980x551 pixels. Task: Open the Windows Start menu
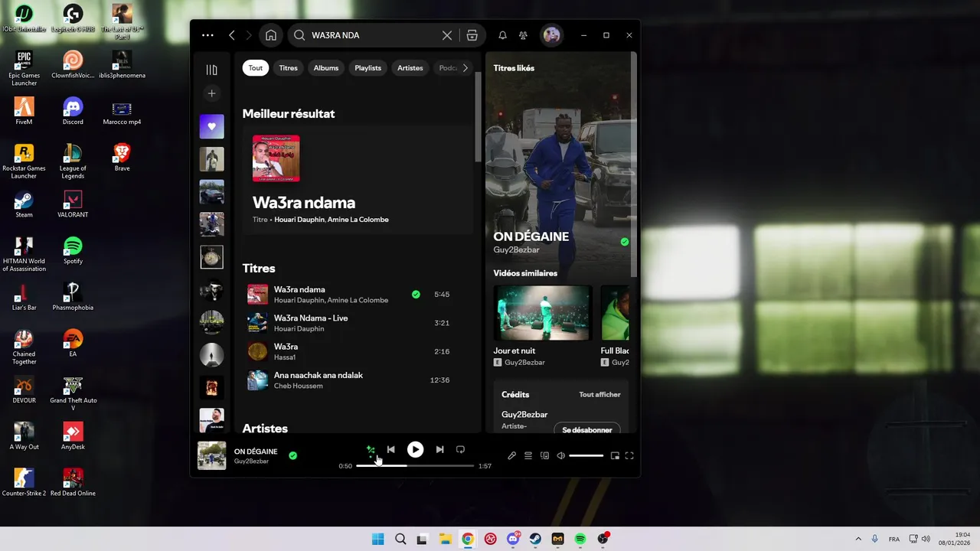[377, 539]
